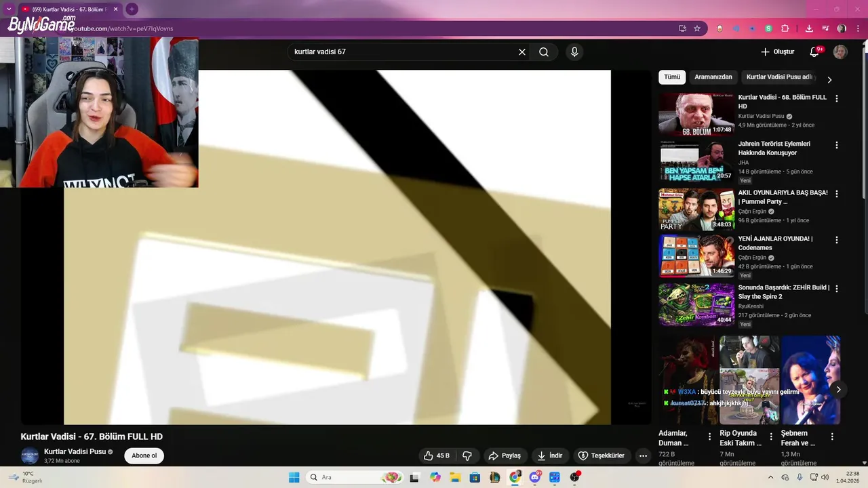
Task: Open the Oluştur create menu
Action: point(777,52)
